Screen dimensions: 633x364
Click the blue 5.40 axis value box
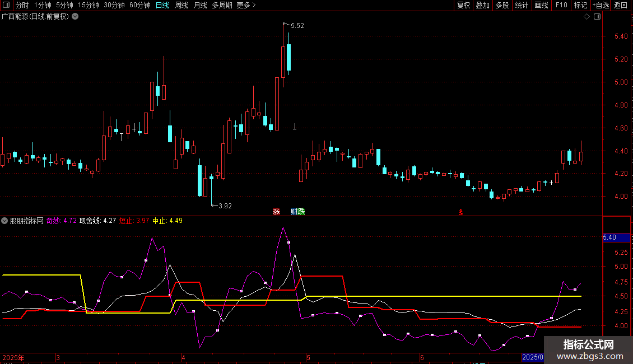tap(616, 237)
